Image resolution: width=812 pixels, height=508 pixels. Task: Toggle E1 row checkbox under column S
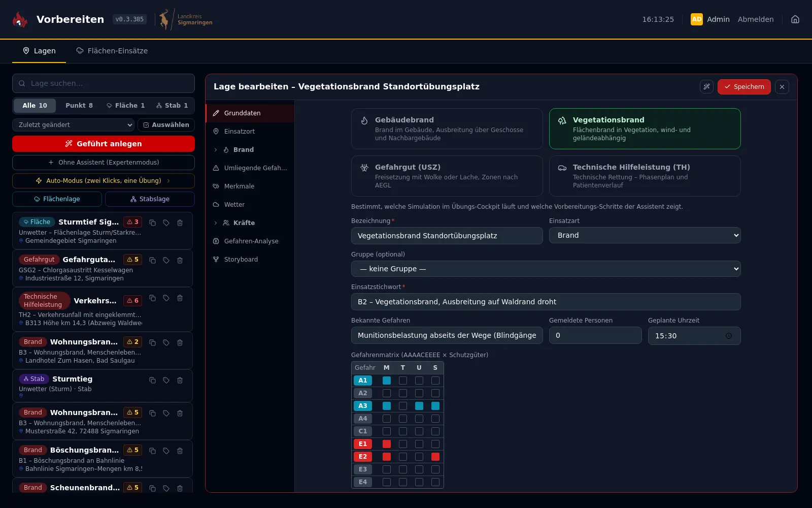(435, 444)
